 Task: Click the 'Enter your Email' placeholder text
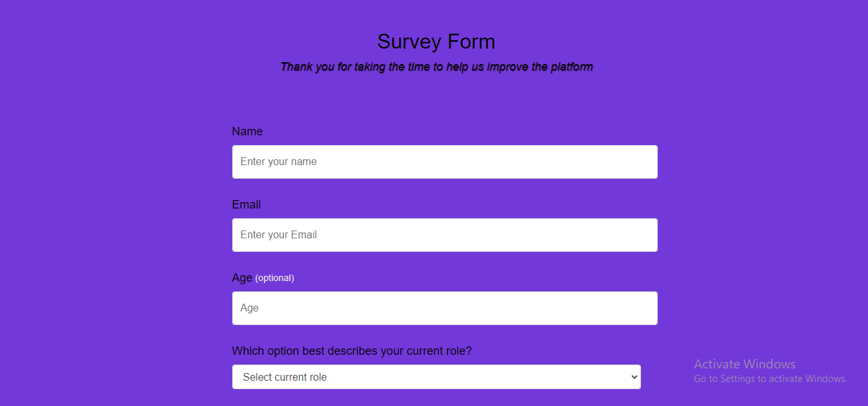pyautogui.click(x=279, y=235)
